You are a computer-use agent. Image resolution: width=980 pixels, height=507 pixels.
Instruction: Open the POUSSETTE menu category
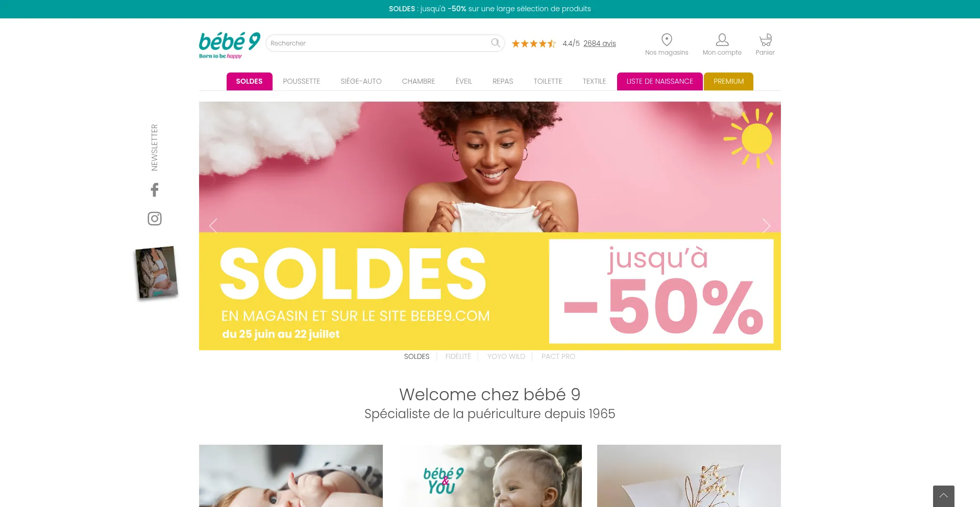(x=302, y=81)
